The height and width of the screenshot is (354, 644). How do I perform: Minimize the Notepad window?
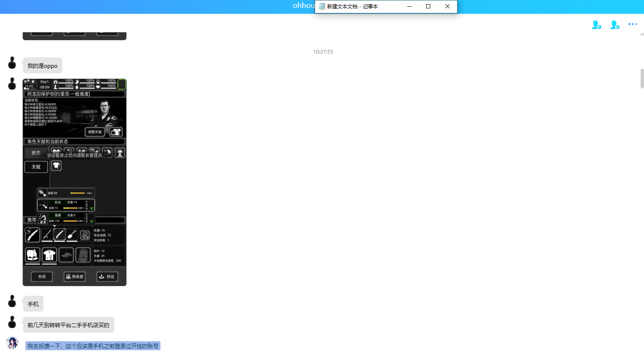[x=409, y=6]
